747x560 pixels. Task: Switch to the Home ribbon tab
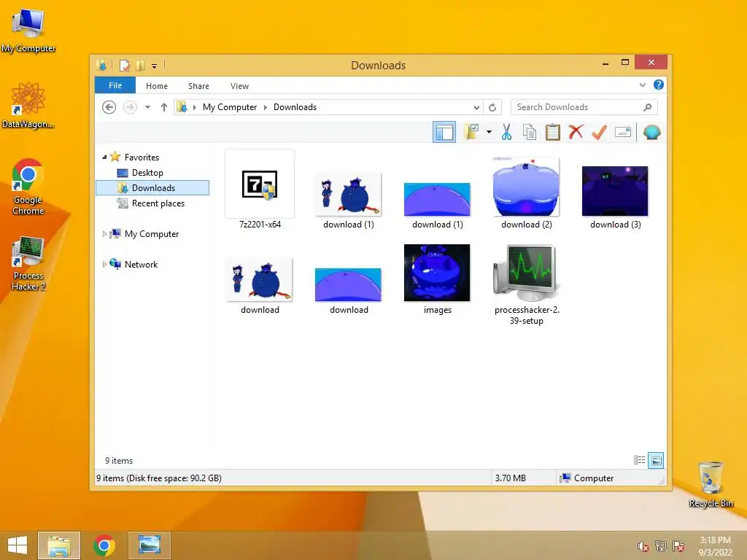click(x=157, y=86)
